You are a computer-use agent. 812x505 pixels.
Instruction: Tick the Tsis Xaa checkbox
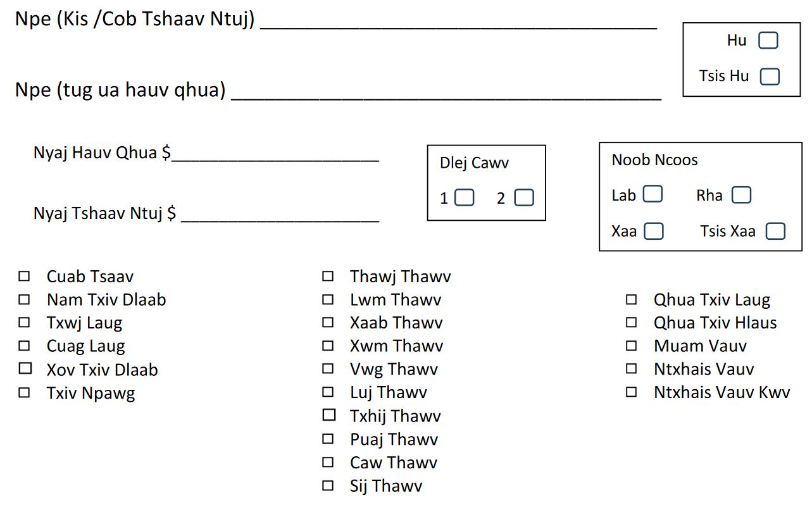coord(775,231)
